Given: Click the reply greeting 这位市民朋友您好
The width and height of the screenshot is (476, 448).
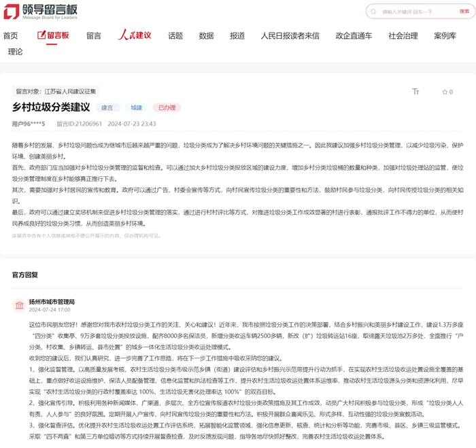Looking at the screenshot, I should pos(246,336).
